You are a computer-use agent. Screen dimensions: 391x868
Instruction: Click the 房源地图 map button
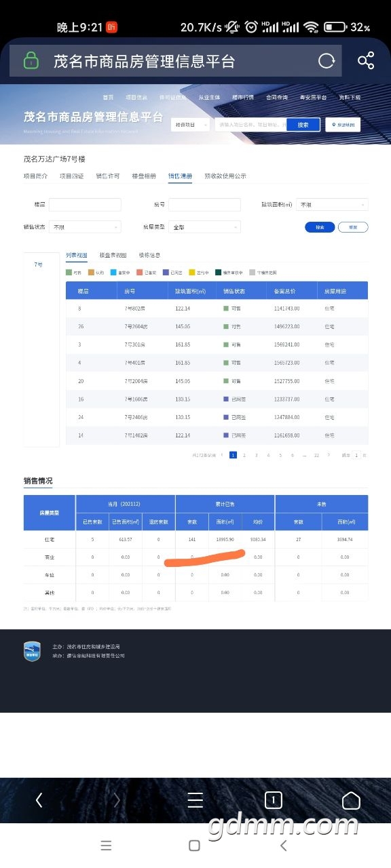coord(343,125)
